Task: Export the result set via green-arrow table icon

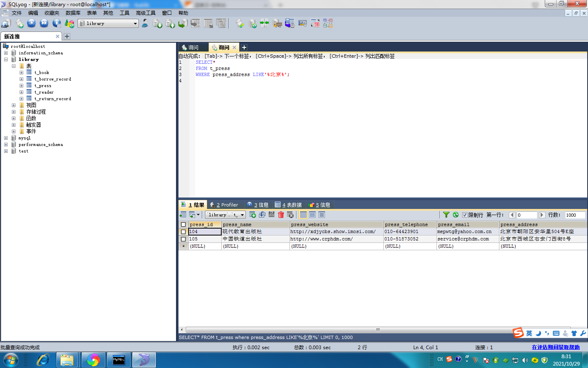Action: [x=183, y=215]
